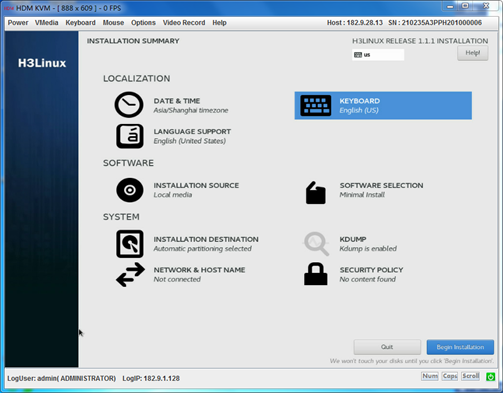Viewport: 503px width, 393px height.
Task: Click Network & Host Name arrows icon
Action: (x=130, y=275)
